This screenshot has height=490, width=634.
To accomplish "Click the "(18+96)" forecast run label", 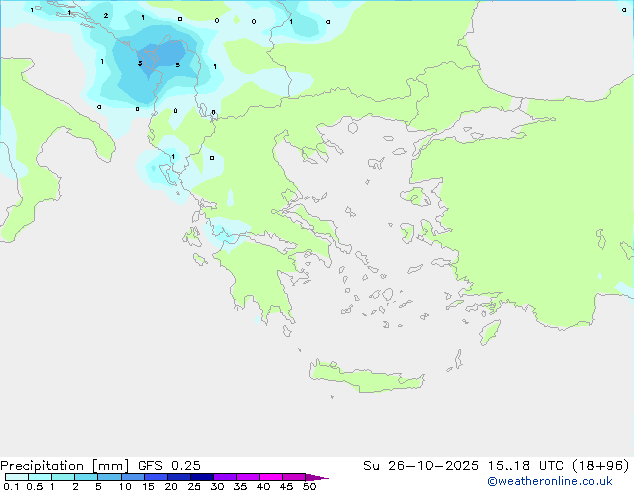I will [601, 466].
